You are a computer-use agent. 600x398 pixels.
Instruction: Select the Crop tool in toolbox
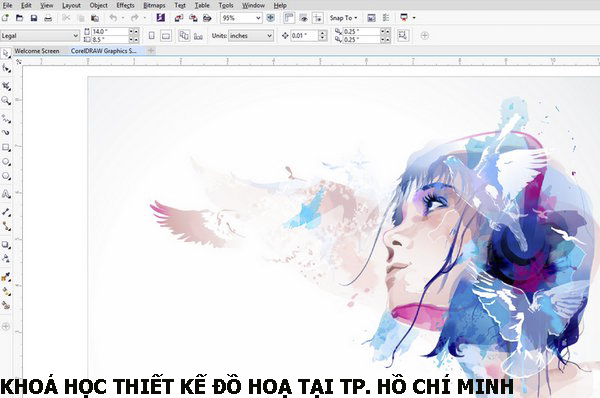point(6,86)
